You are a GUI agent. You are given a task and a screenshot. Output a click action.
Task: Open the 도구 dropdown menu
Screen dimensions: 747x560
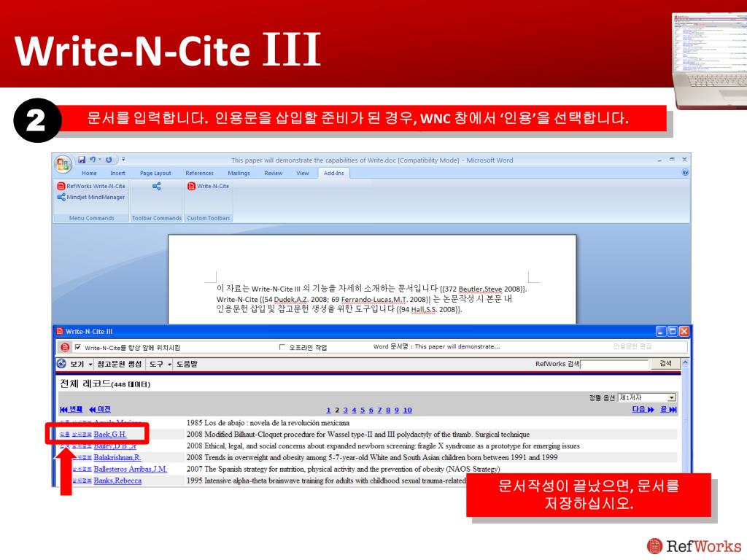(x=160, y=365)
